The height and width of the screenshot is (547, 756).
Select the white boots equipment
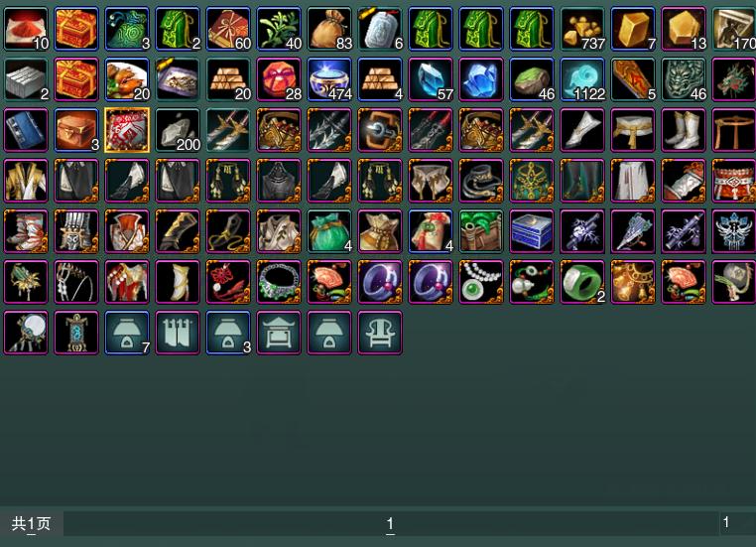click(684, 130)
